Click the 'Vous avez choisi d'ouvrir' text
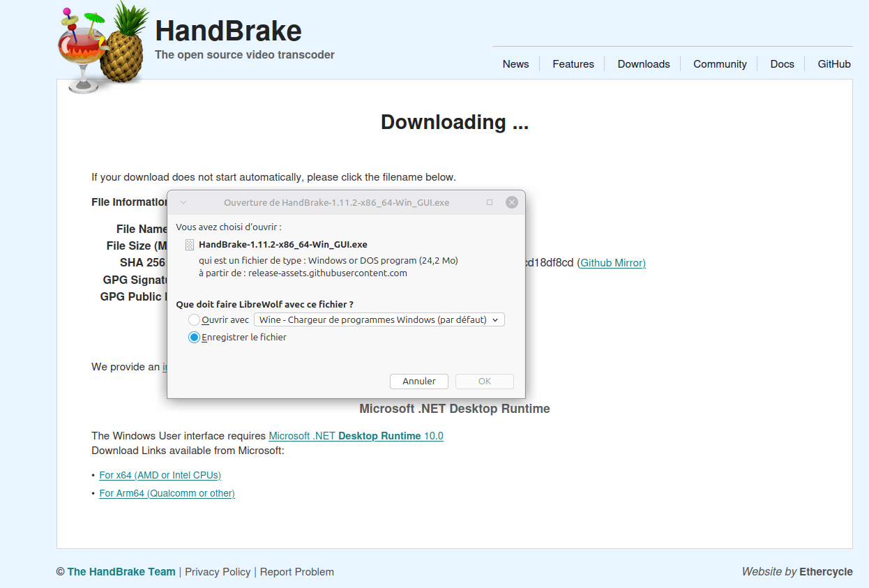 coord(229,227)
